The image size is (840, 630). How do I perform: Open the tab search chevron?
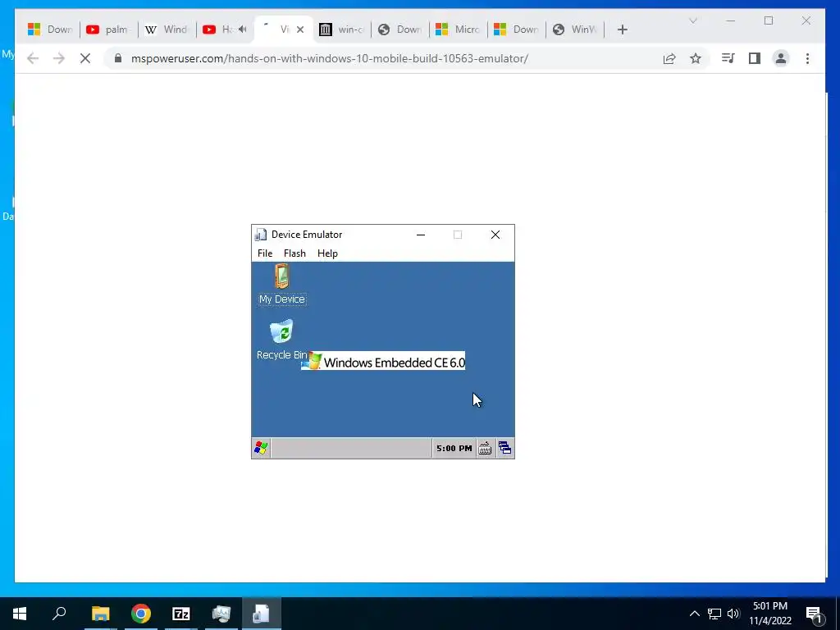(x=692, y=21)
